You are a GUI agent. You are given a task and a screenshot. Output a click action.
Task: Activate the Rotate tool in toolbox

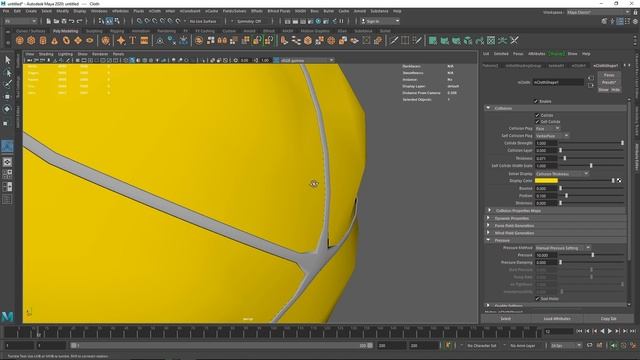coord(7,109)
